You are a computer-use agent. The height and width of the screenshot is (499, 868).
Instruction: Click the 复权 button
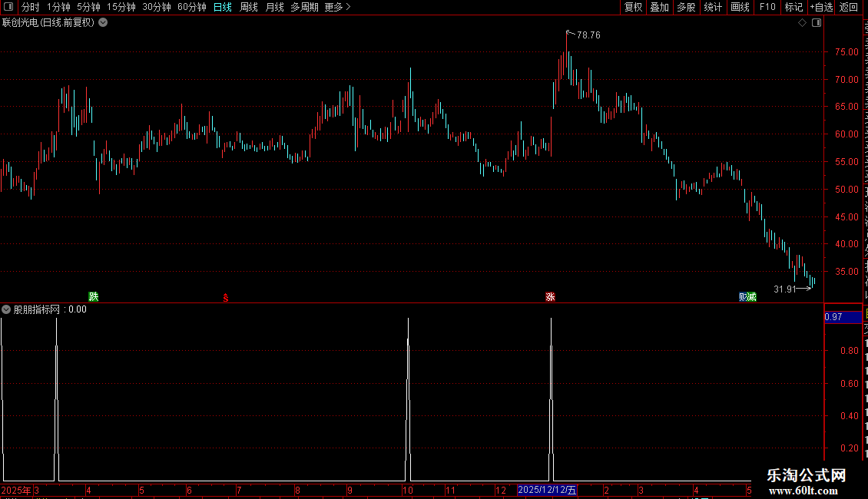633,7
